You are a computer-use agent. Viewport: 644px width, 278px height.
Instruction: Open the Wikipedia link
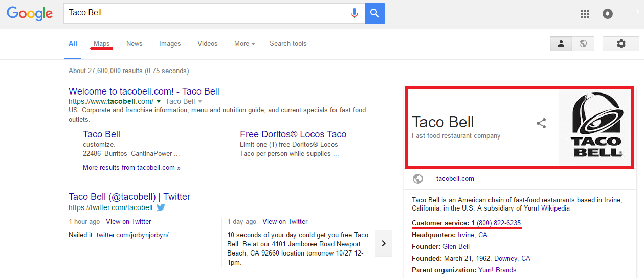click(556, 208)
